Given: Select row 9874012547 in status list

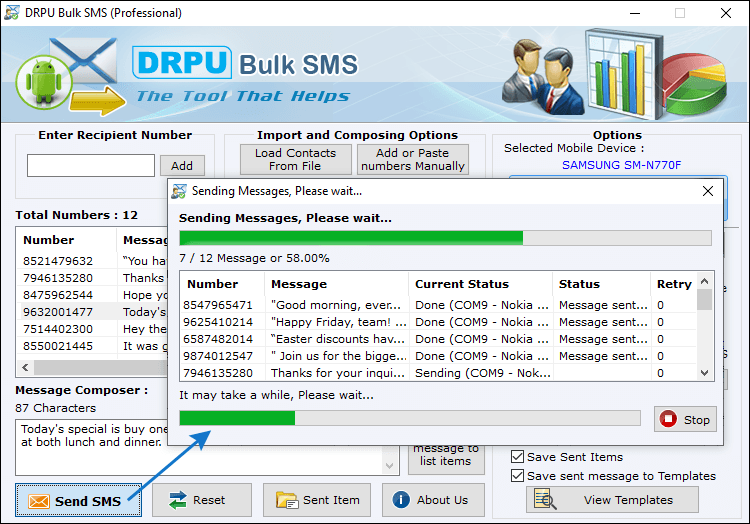Looking at the screenshot, I should [439, 356].
